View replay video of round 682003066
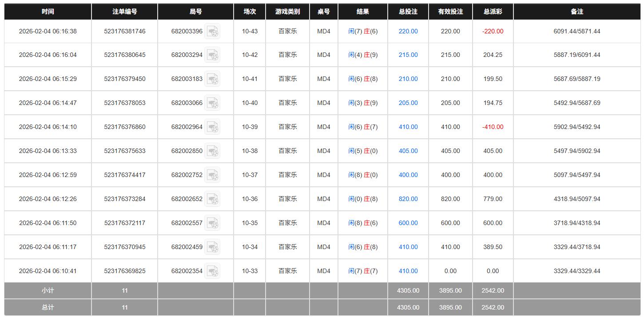This screenshot has width=644, height=318. click(x=212, y=103)
